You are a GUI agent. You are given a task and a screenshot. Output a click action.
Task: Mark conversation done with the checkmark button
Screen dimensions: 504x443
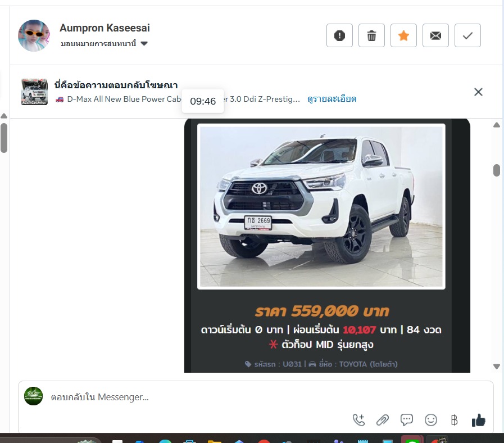click(x=467, y=35)
